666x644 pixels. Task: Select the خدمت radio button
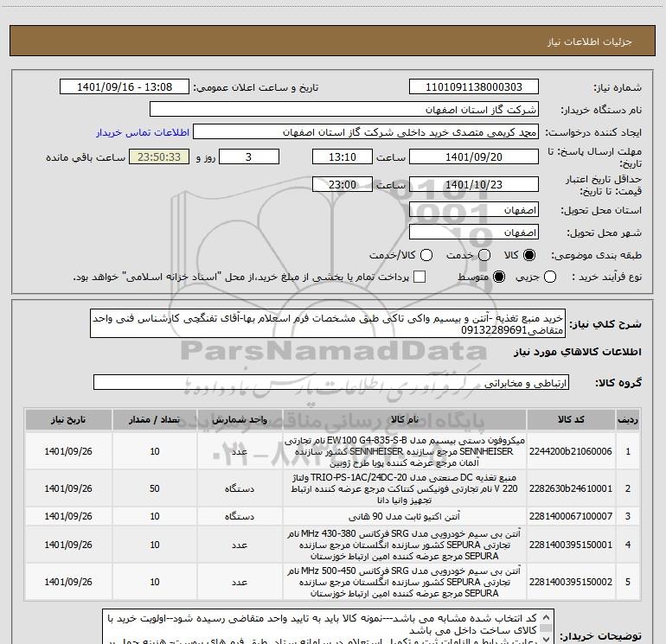484,255
